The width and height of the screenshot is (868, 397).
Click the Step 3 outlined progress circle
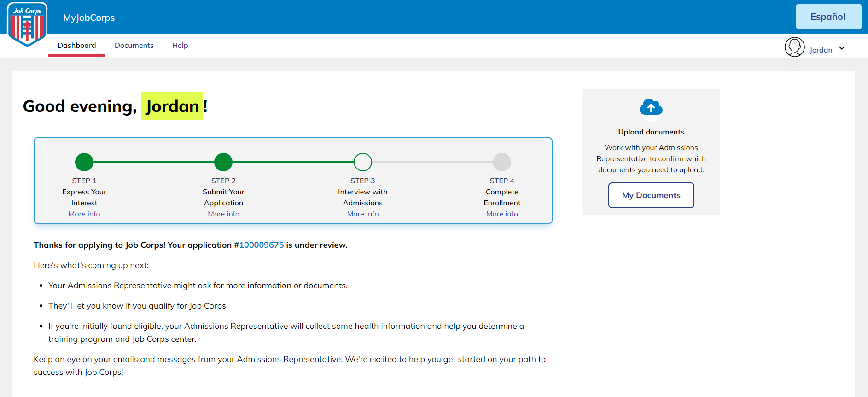363,162
